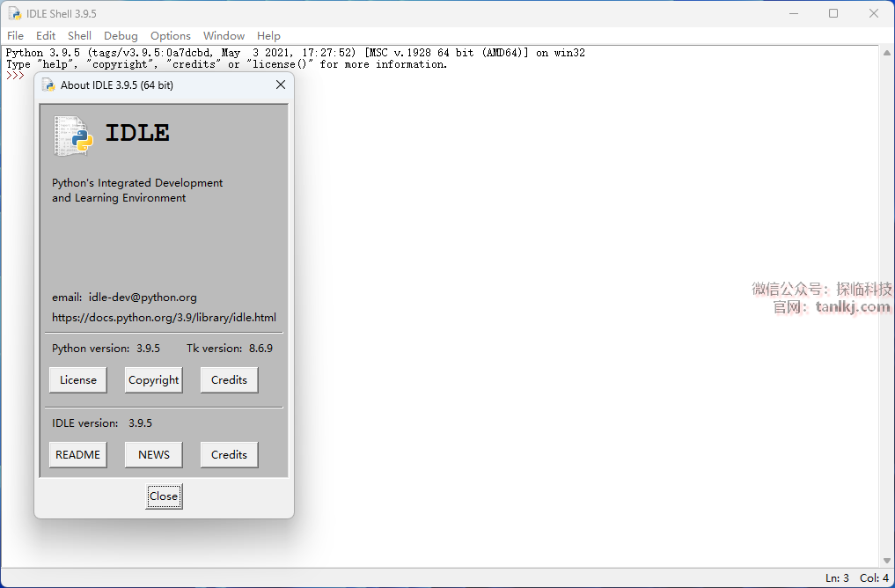Viewport: 895px width, 588px height.
Task: Minimize the IDLE Shell window
Action: [x=794, y=13]
